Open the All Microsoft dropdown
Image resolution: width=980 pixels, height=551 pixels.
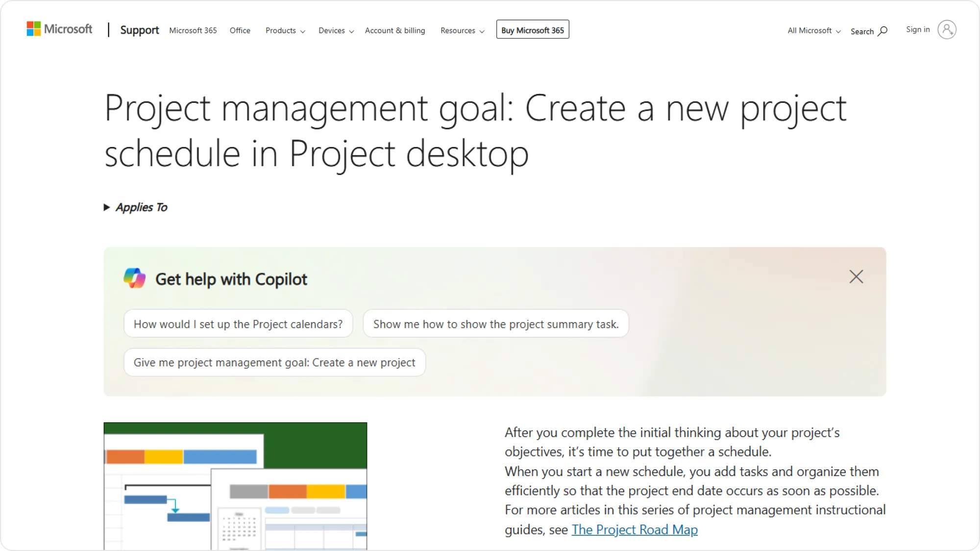coord(814,30)
